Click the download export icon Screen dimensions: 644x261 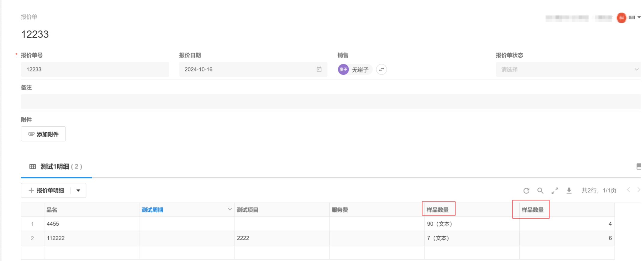pos(569,191)
